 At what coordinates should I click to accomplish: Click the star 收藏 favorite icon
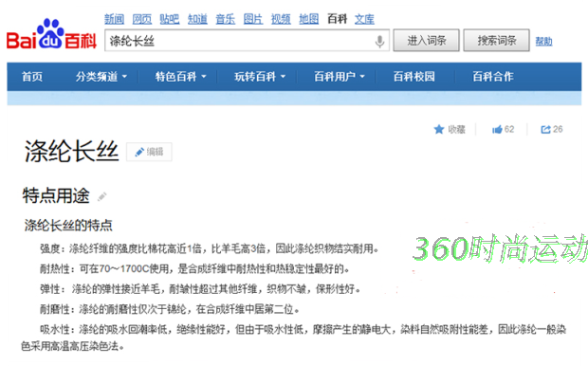click(439, 129)
